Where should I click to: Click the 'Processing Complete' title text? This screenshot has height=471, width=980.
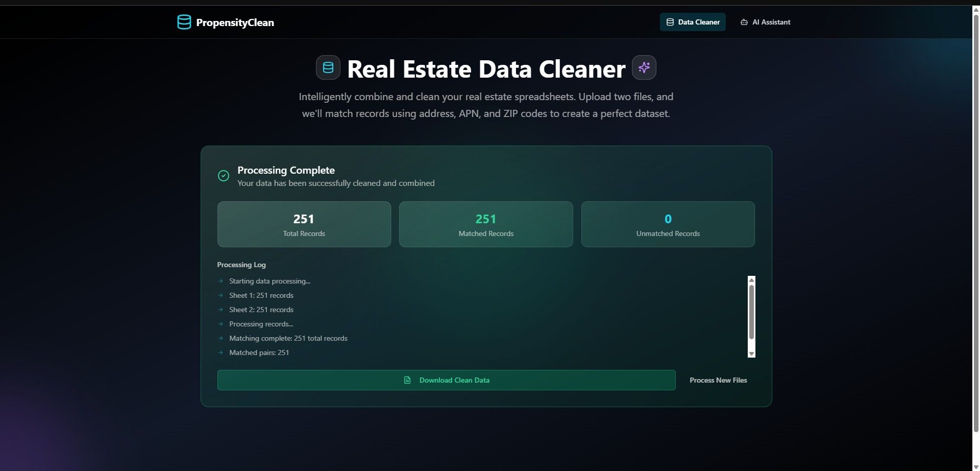click(x=286, y=170)
